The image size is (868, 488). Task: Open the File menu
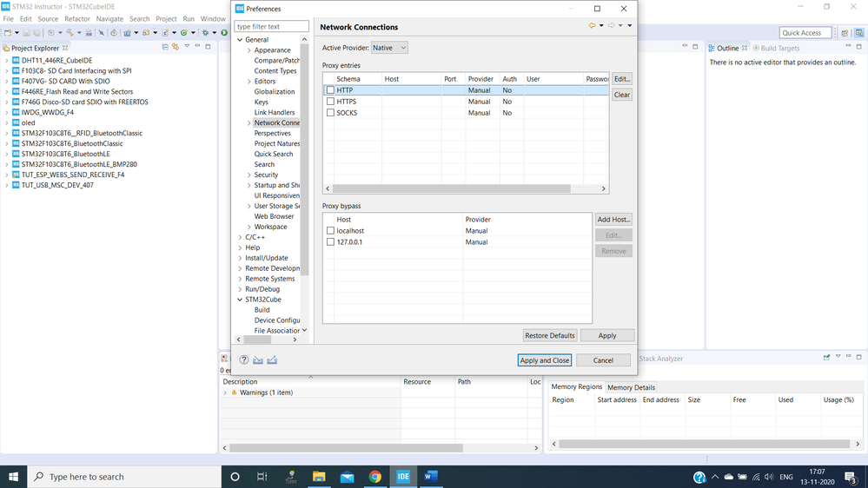pyautogui.click(x=9, y=19)
